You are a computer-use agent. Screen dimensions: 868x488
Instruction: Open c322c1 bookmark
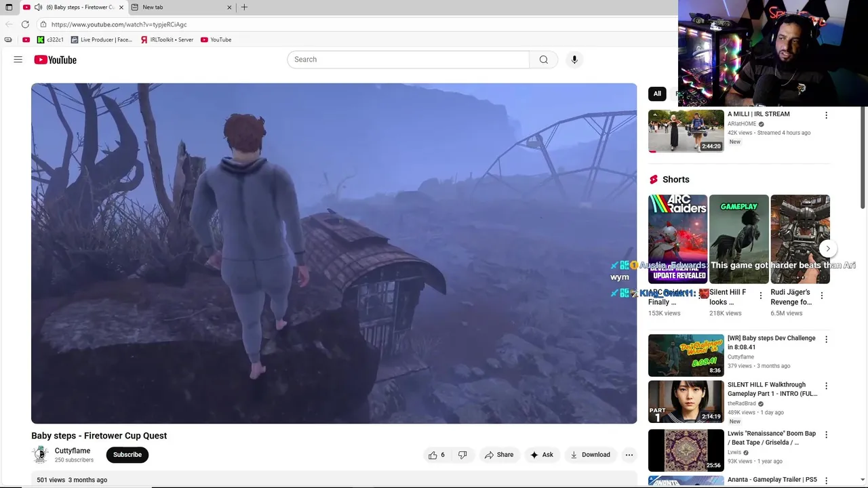pos(50,40)
